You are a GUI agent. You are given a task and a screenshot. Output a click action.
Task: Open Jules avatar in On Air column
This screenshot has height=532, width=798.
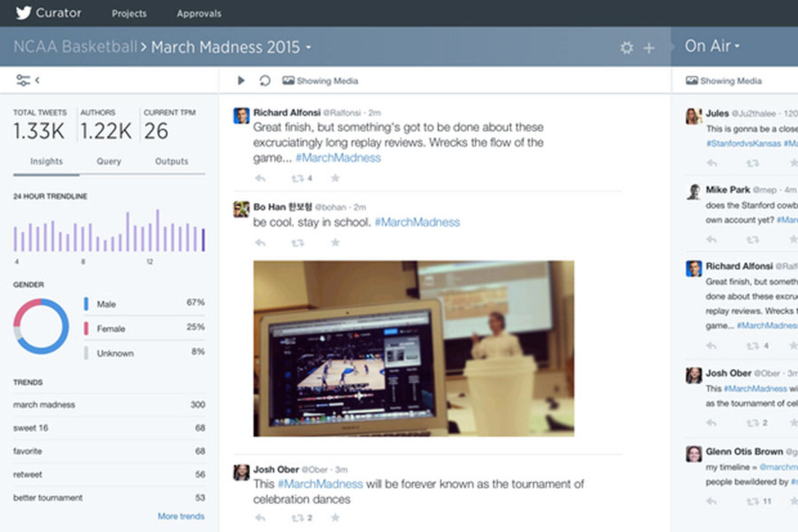pyautogui.click(x=694, y=116)
